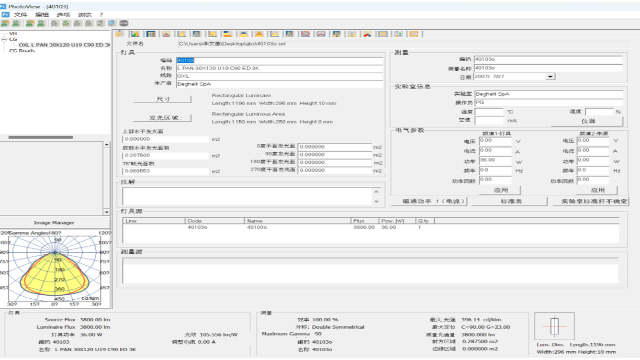Click the luminaire name field L PAN 30X120
This screenshot has height=360, width=640.
click(280, 68)
